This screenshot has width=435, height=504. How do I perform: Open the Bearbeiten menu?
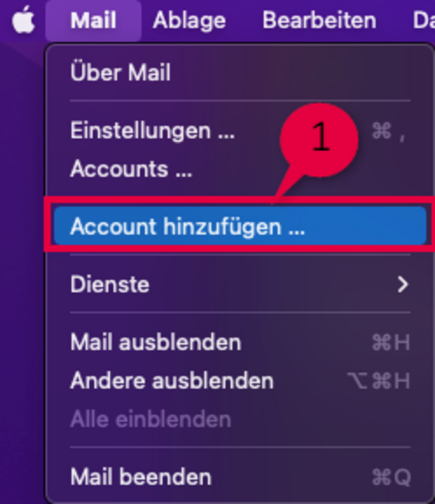tap(319, 20)
